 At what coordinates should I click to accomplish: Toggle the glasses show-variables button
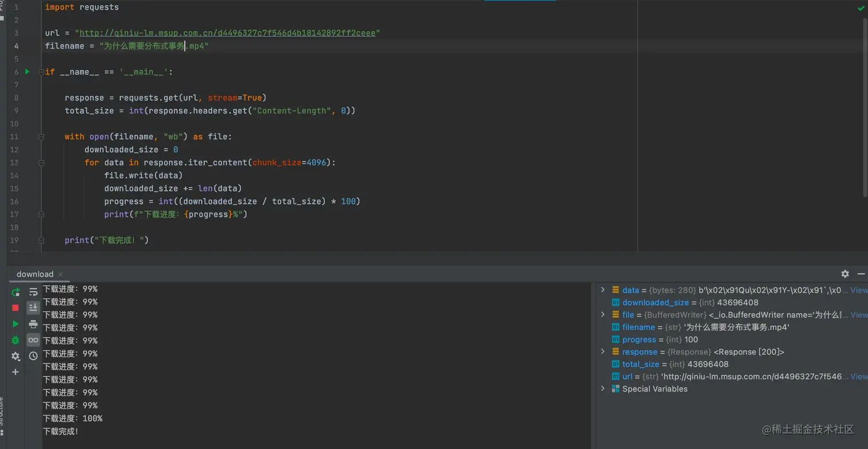click(33, 340)
